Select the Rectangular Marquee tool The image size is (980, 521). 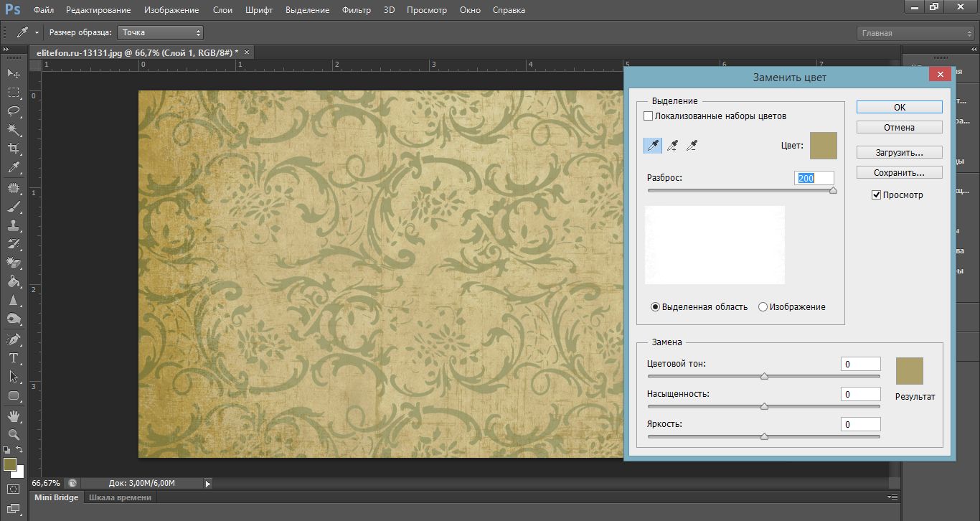(x=14, y=92)
